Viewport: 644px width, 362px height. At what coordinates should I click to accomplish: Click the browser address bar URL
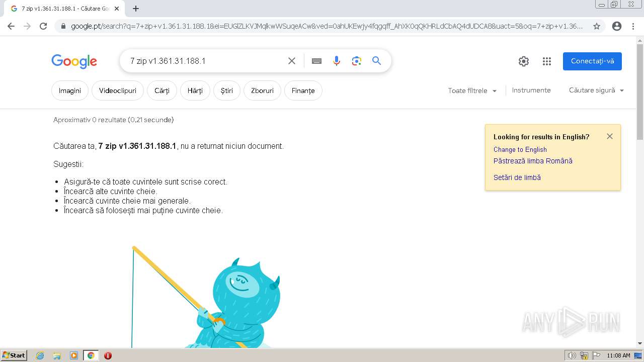tap(327, 26)
